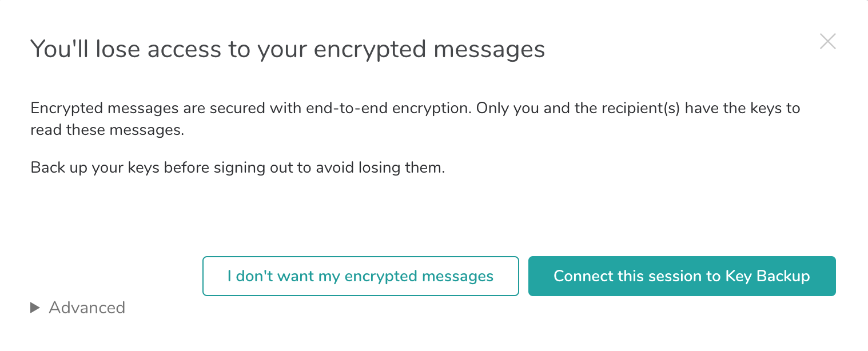Click the Advanced label text
This screenshot has height=351, width=868.
point(87,308)
